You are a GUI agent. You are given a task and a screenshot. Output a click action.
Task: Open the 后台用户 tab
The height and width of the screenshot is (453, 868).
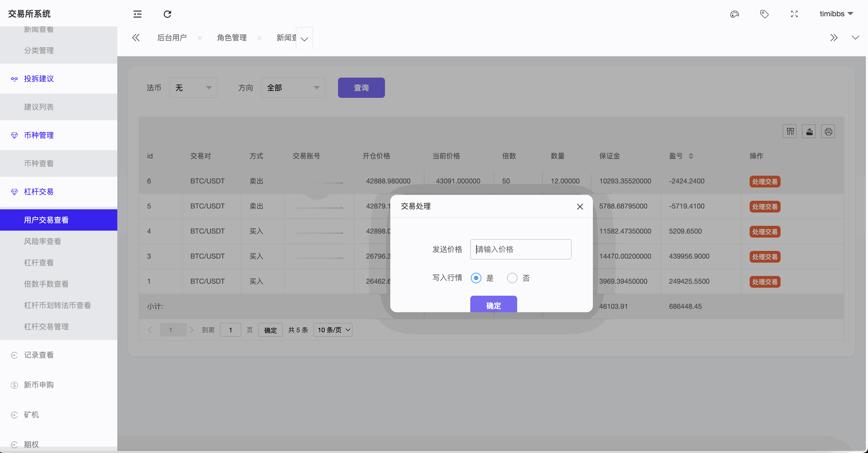[x=172, y=37]
